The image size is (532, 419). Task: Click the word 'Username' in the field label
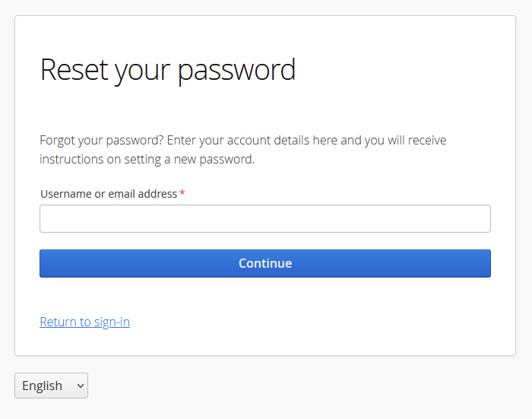coord(65,194)
